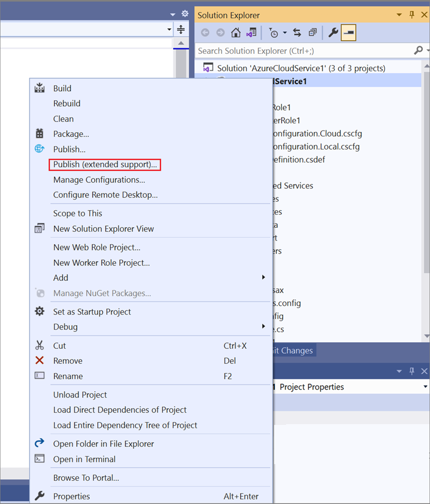The width and height of the screenshot is (430, 504).
Task: Click Collapse All in Solution Explorer toolbar
Action: tap(313, 32)
